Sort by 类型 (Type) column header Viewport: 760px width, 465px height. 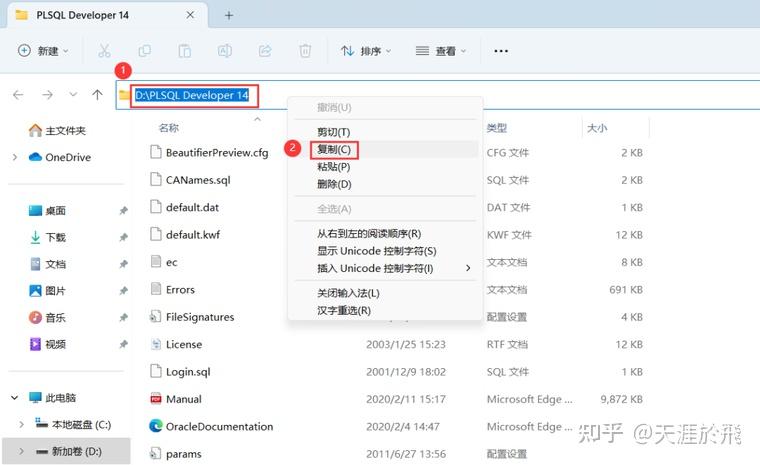(496, 128)
